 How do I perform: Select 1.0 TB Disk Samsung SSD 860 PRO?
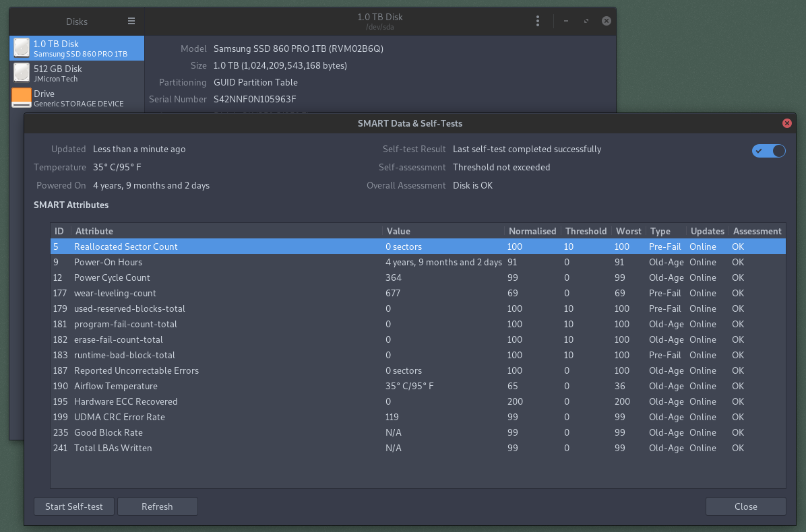[x=77, y=48]
